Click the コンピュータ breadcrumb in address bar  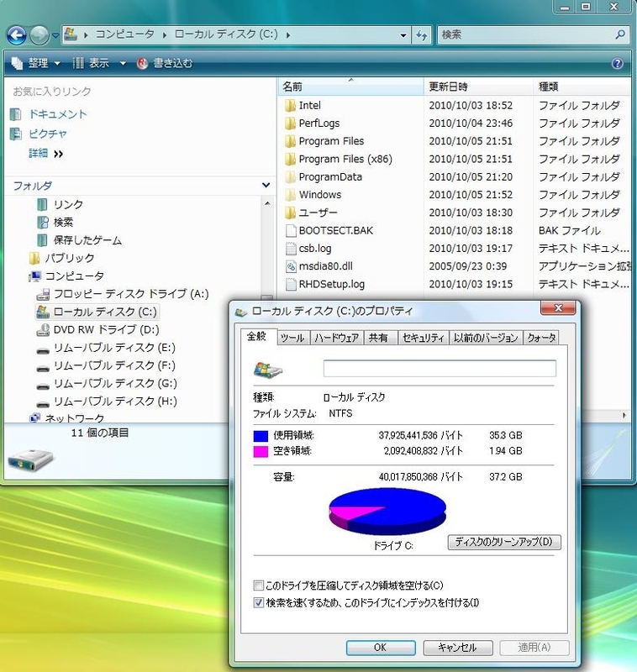124,34
